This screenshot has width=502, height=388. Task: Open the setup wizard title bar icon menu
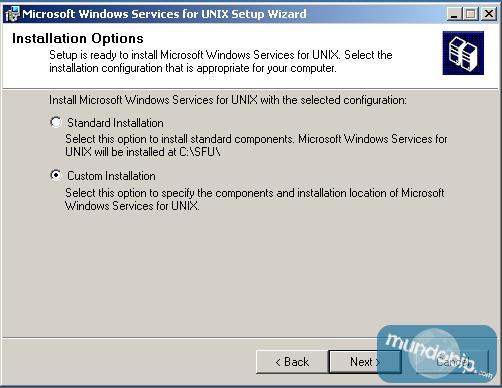(12, 14)
